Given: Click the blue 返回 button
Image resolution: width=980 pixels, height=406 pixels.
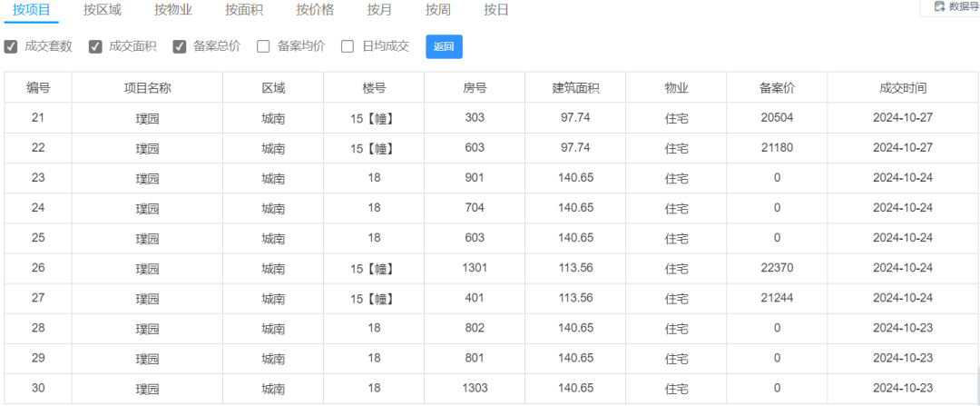Looking at the screenshot, I should [444, 47].
